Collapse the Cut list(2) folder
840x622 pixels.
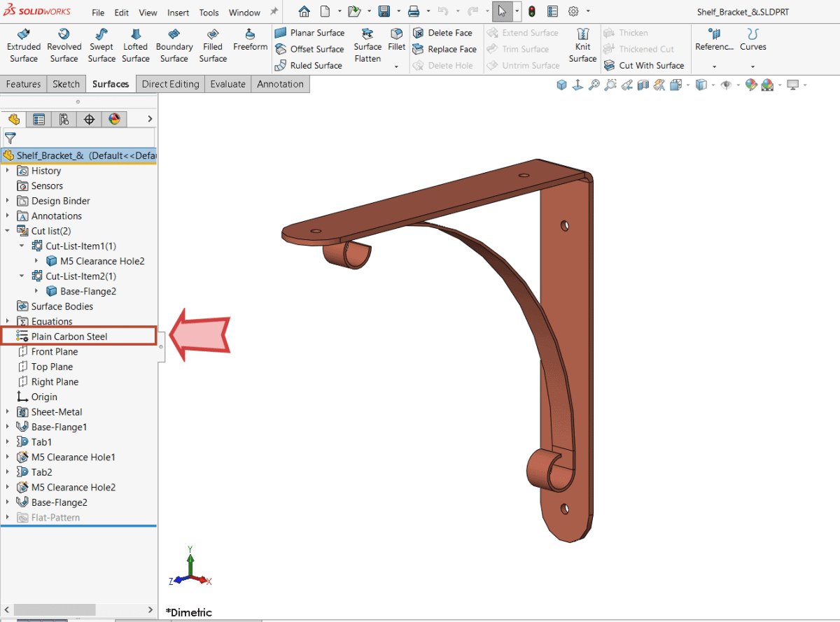(8, 231)
